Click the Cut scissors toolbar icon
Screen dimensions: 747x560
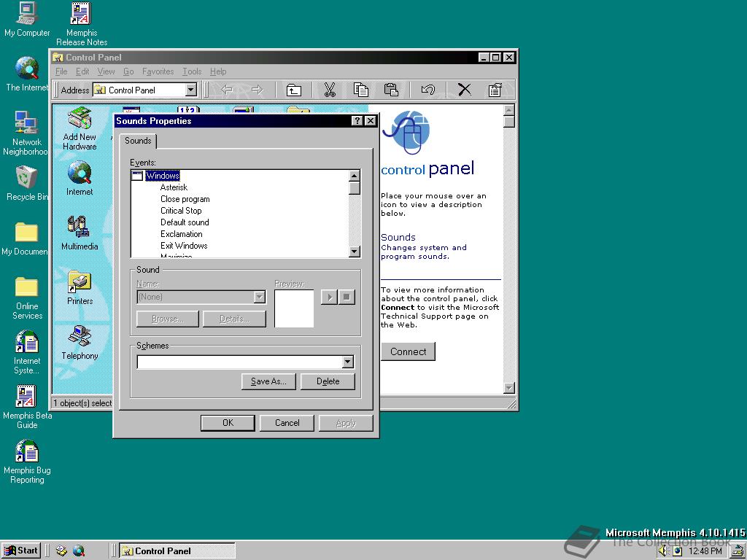(330, 90)
